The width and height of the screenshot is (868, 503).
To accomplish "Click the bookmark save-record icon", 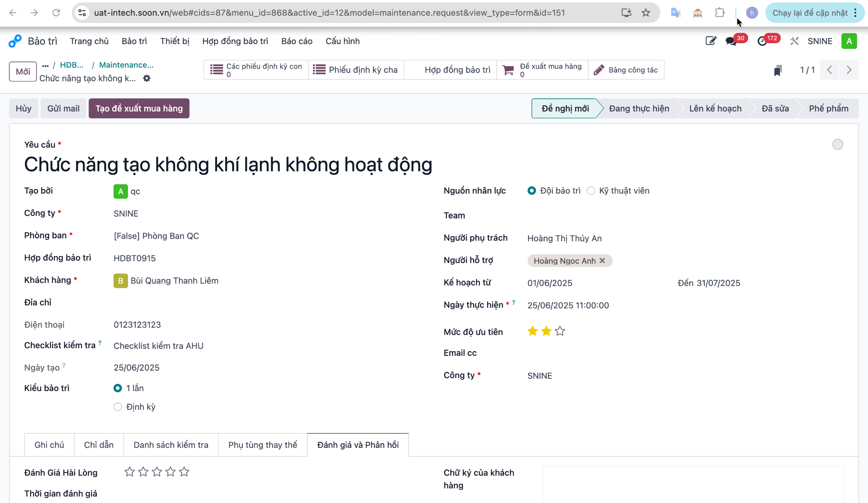I will [777, 70].
